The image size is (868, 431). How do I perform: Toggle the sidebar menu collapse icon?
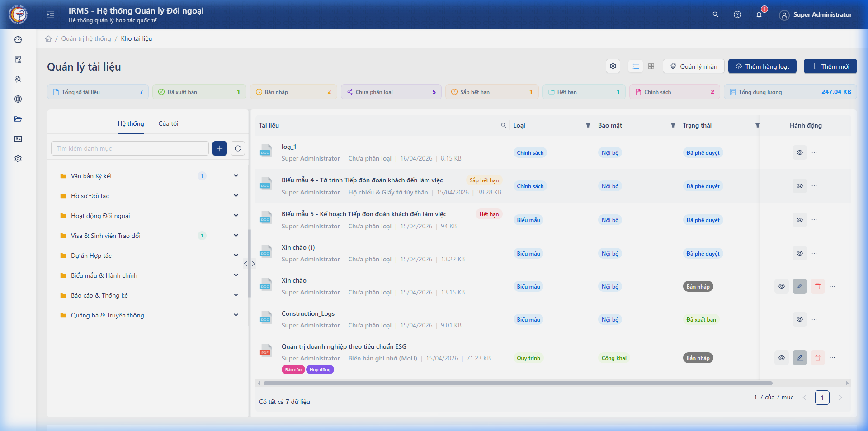pyautogui.click(x=51, y=14)
